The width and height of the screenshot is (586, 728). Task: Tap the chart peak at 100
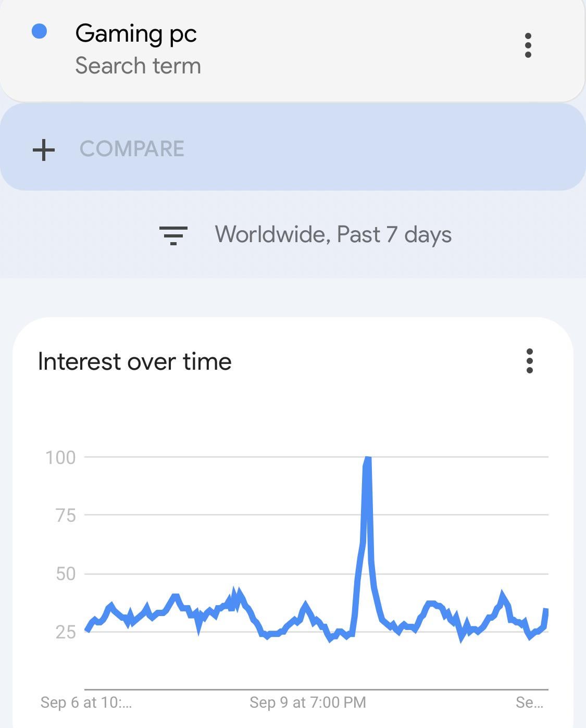[367, 459]
